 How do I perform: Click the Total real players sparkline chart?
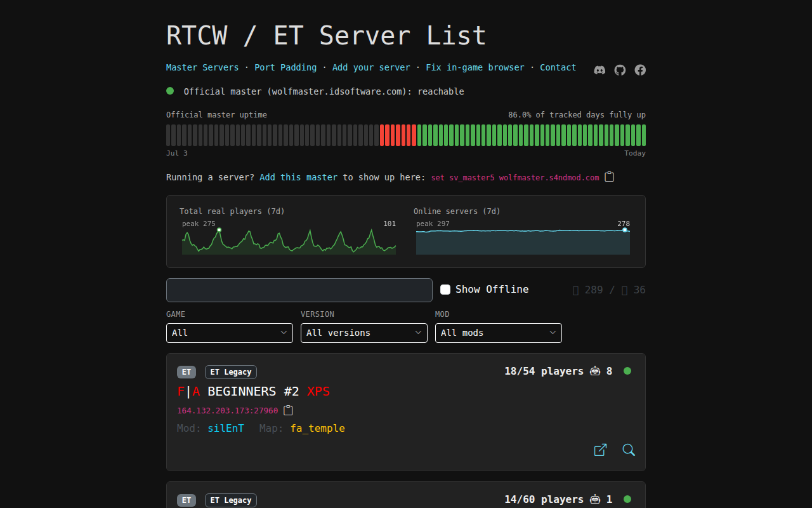pyautogui.click(x=289, y=241)
